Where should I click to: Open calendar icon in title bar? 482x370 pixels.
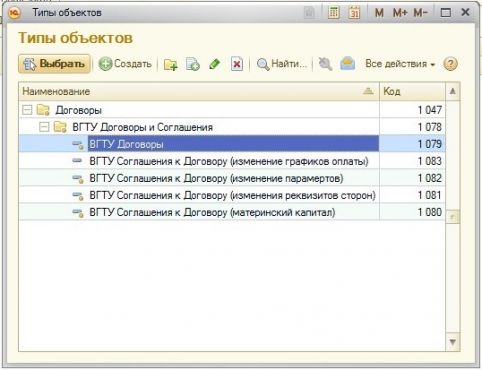pos(354,13)
